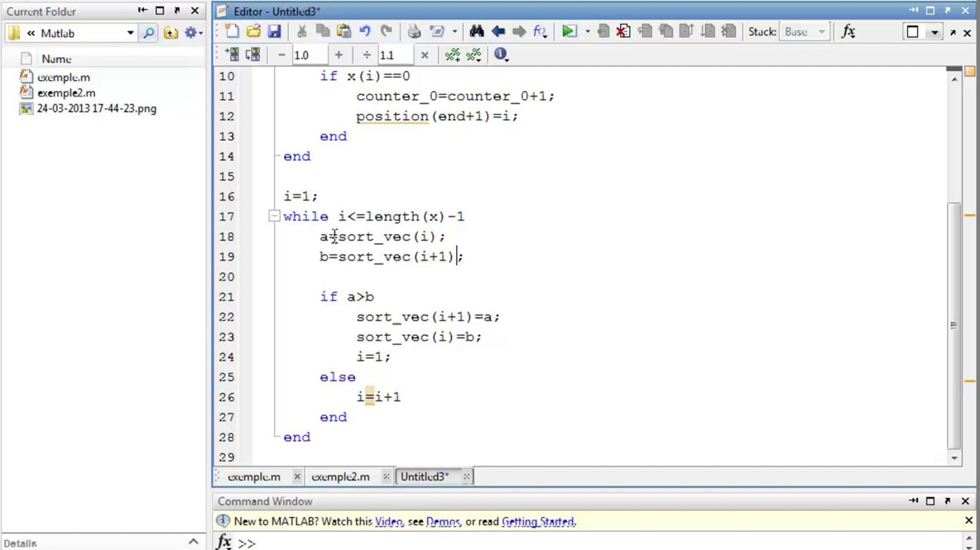Viewport: 980px width, 550px height.
Task: Redo last edit
Action: [x=386, y=31]
